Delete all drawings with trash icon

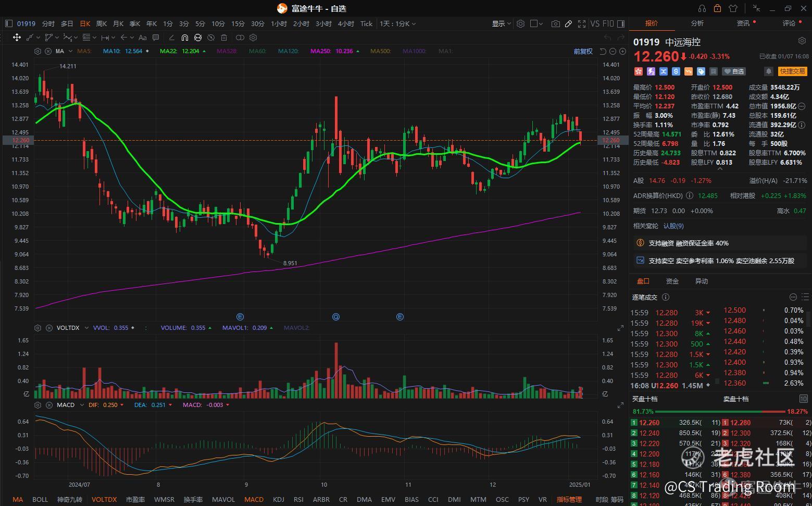[x=224, y=38]
